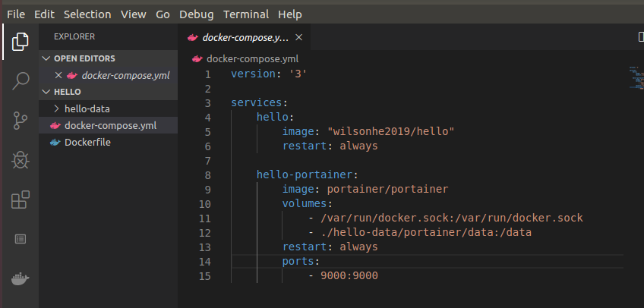644x308 pixels.
Task: Click the Dockerfile whale icon in explorer
Action: click(x=55, y=143)
